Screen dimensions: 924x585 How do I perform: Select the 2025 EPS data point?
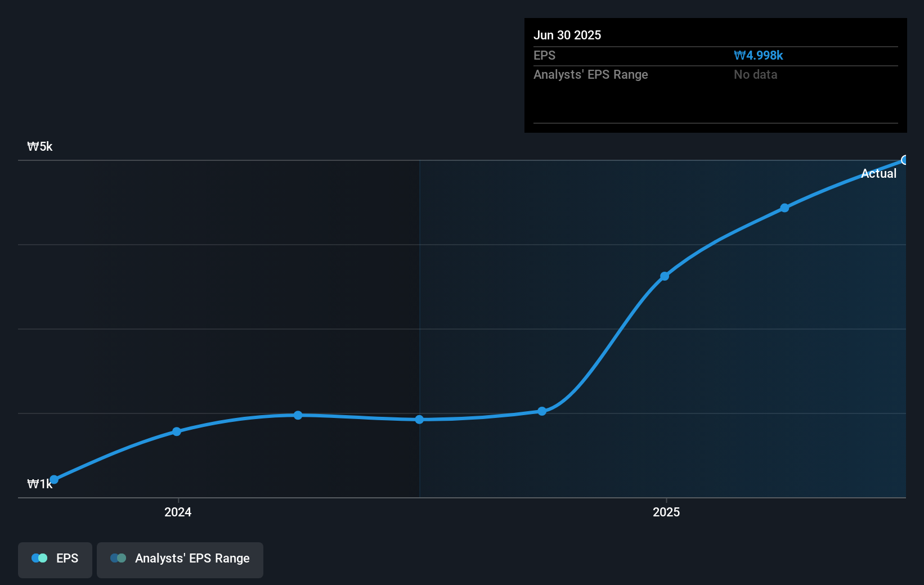665,276
